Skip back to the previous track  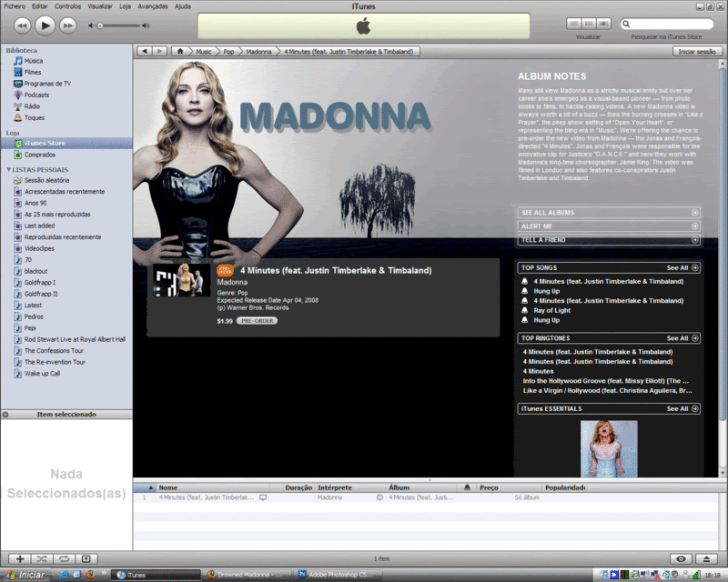22,25
